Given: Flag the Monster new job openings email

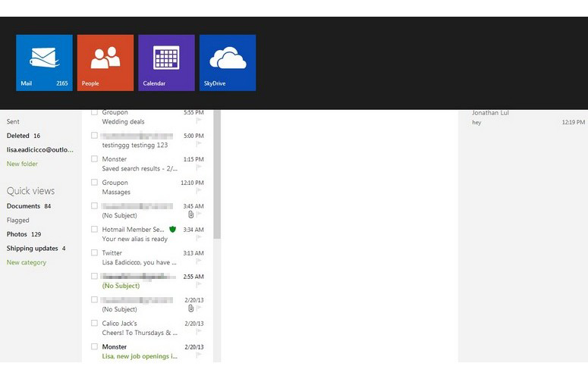Looking at the screenshot, I should pyautogui.click(x=199, y=356).
